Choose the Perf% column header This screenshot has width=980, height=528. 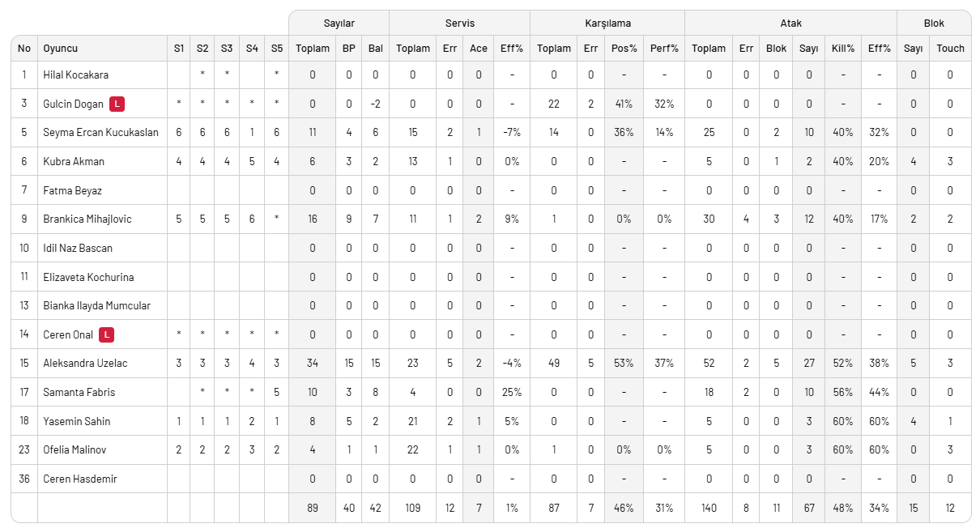coord(664,49)
